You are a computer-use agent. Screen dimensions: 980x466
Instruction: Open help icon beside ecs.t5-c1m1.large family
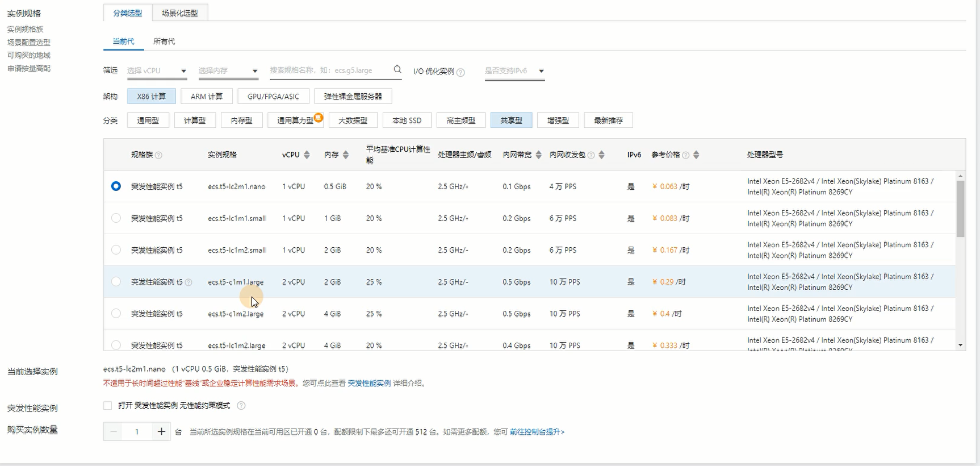point(189,282)
